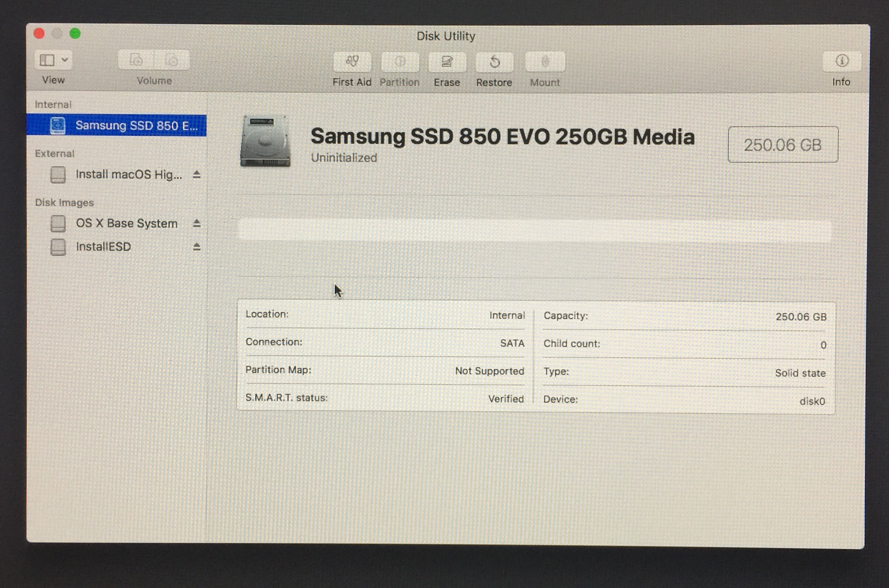Eject the InstallESD disk image
Screen dimensions: 889x588
(197, 247)
